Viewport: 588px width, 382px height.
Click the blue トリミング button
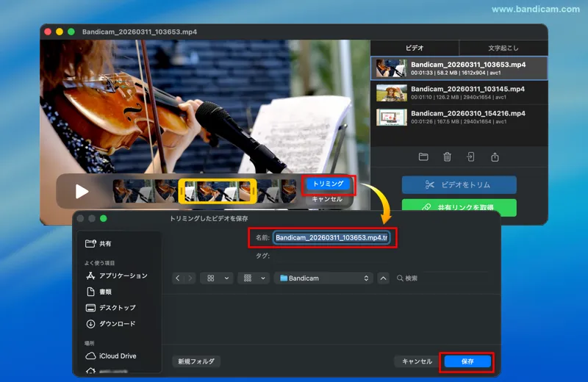click(328, 184)
